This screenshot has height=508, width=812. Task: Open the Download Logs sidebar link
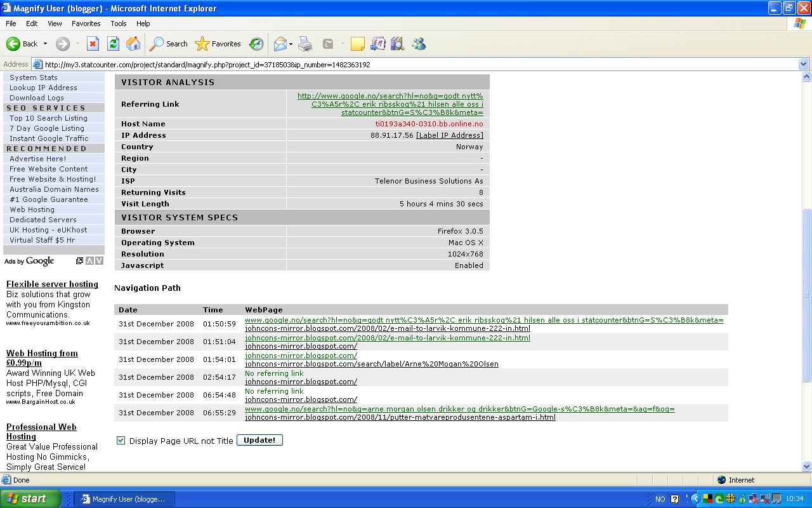coord(37,98)
